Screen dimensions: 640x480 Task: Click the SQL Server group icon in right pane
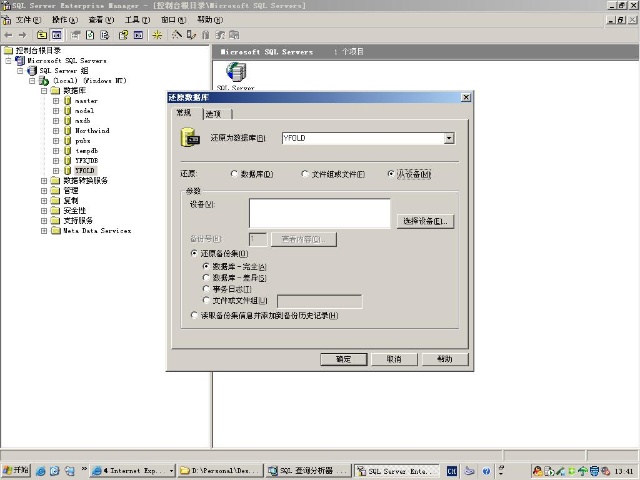pos(236,72)
